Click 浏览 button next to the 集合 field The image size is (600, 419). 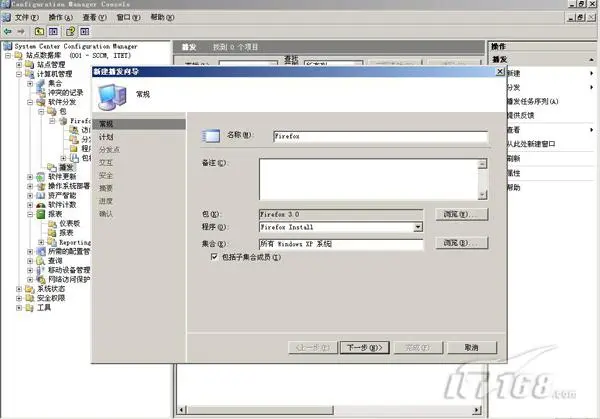pyautogui.click(x=461, y=243)
